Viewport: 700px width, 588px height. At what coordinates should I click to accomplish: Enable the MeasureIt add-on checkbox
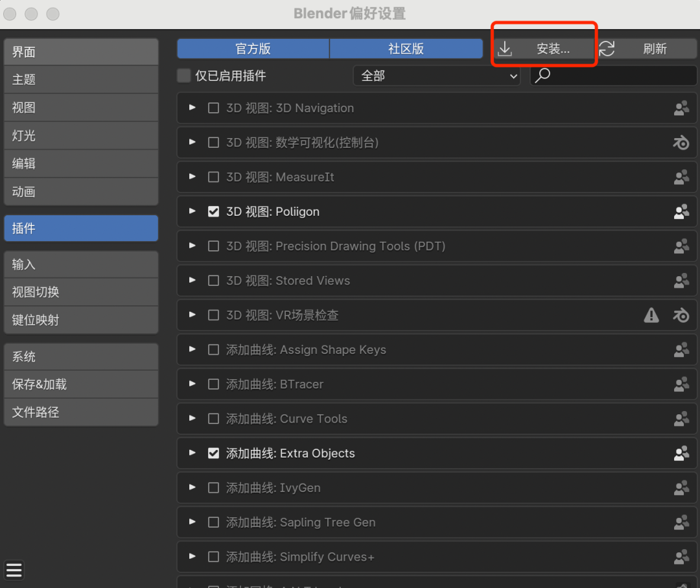(x=213, y=177)
